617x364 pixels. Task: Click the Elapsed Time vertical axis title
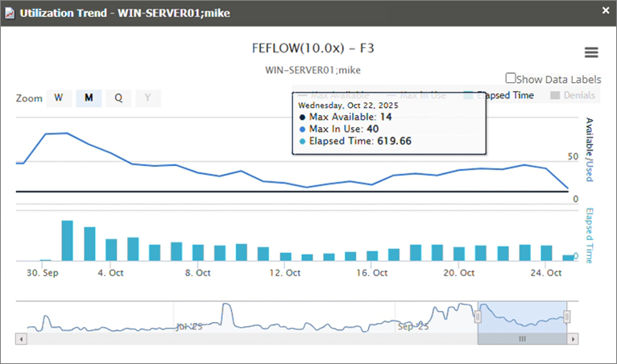pos(589,235)
